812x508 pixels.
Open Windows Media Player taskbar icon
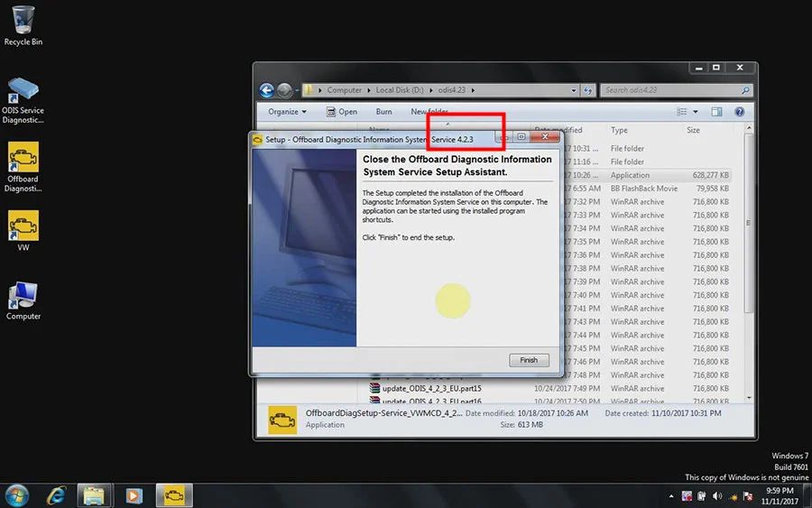134,495
